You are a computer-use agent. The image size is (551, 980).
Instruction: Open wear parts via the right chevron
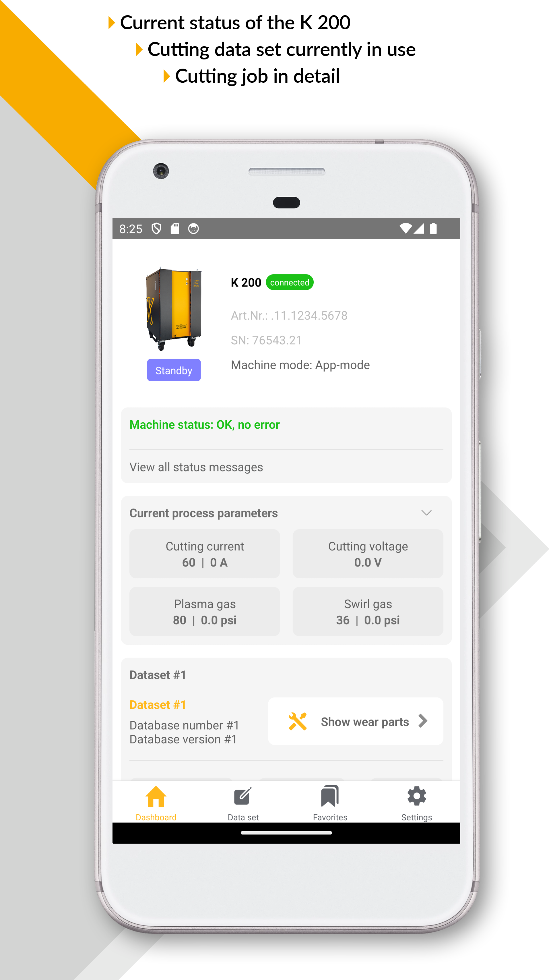[x=423, y=721]
